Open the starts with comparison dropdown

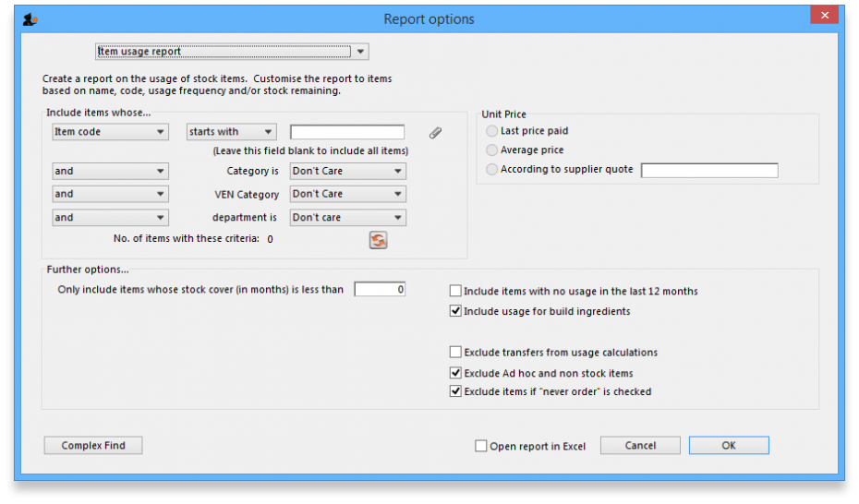[231, 132]
